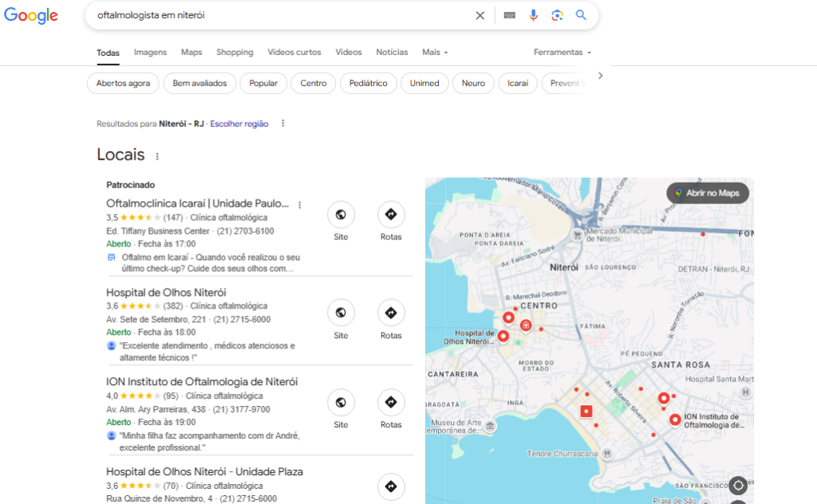The height and width of the screenshot is (504, 817).
Task: Switch to the Notícias tab
Action: click(392, 52)
